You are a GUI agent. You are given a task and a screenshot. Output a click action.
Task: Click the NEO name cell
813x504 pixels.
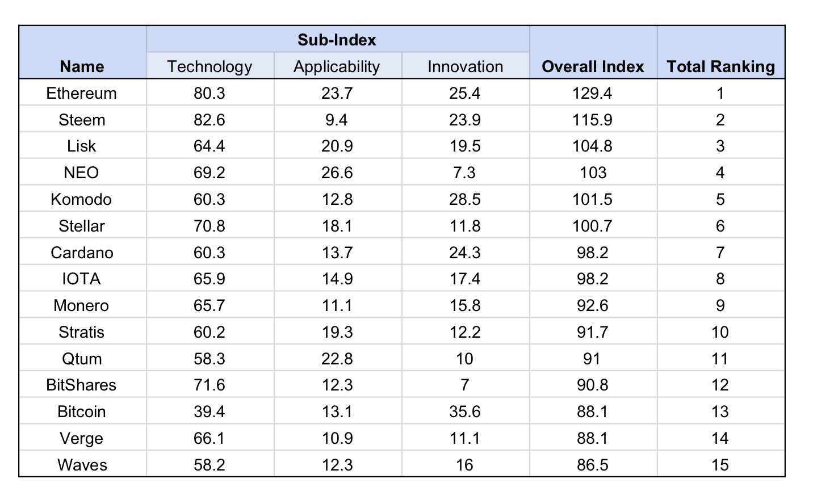tap(82, 173)
